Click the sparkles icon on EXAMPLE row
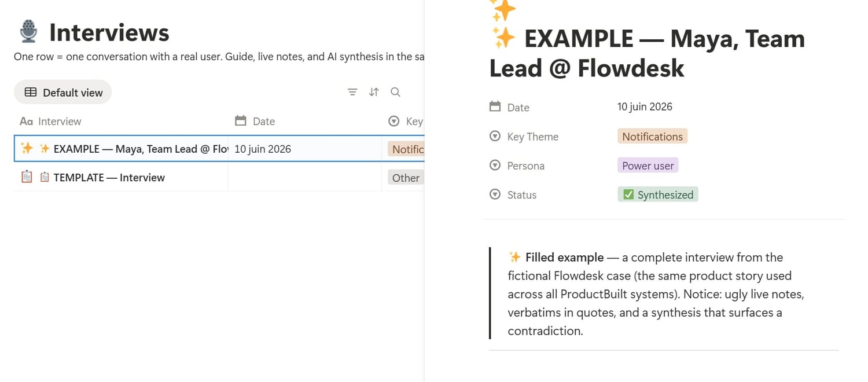868x382 pixels. point(27,148)
